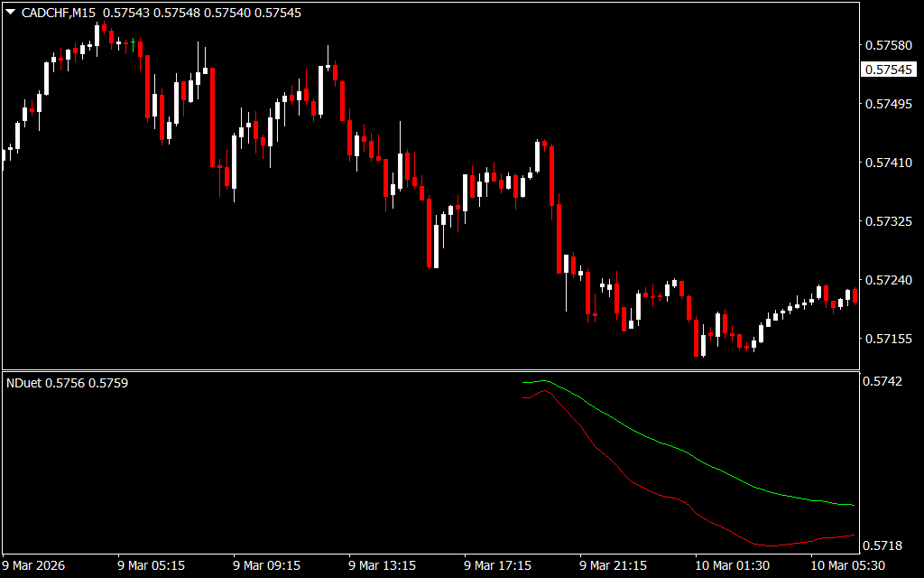Click the 9 Mar 21:15 time label
The height and width of the screenshot is (578, 924).
pyautogui.click(x=614, y=565)
